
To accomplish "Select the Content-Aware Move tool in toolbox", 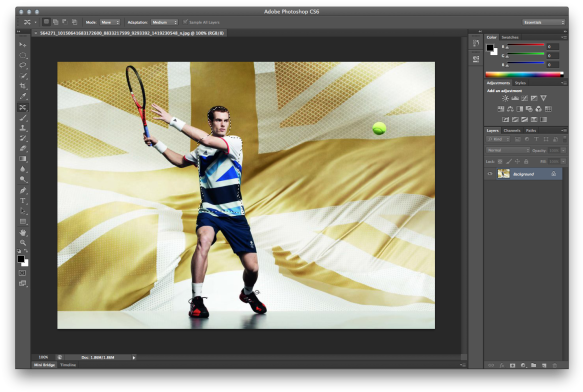I will click(x=23, y=107).
